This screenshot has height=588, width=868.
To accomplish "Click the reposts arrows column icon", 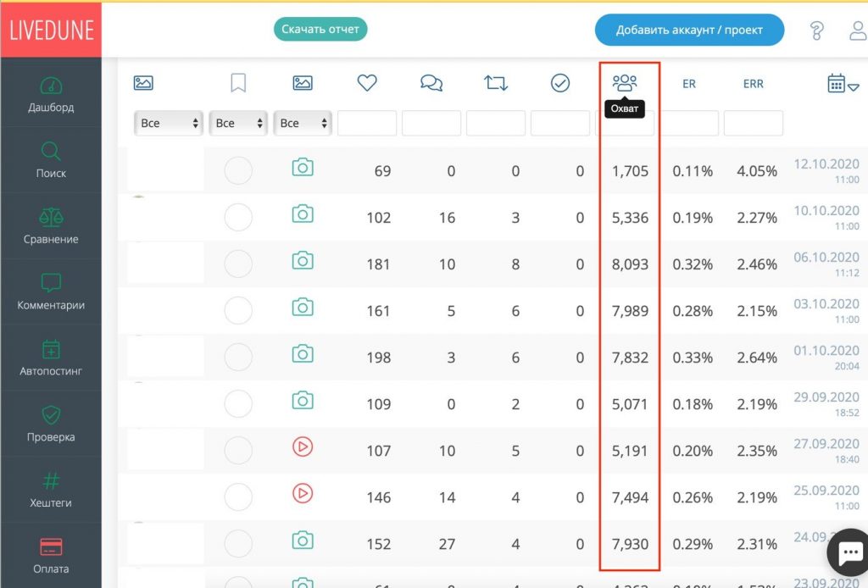I will click(496, 83).
